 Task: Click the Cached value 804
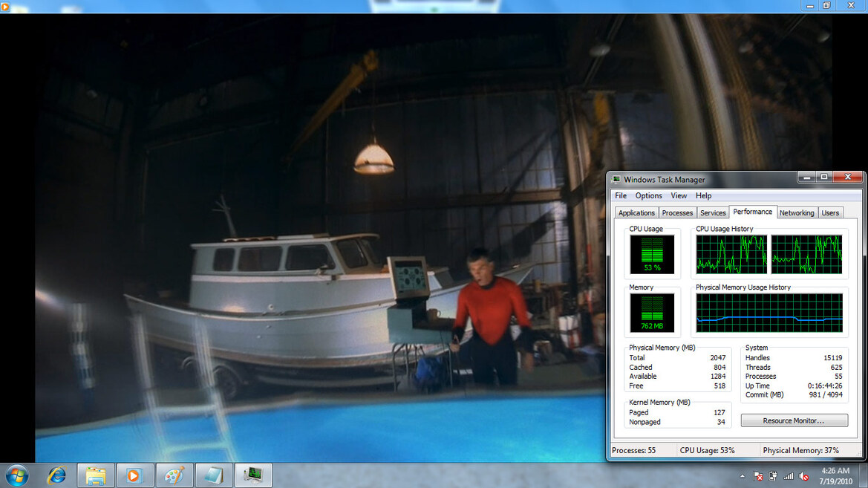(x=719, y=367)
